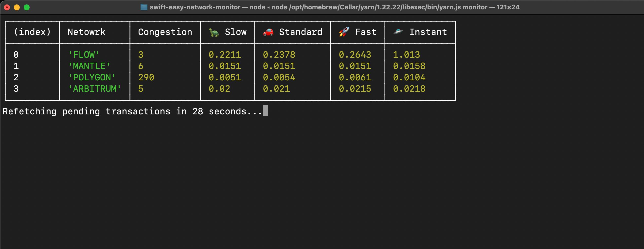The height and width of the screenshot is (249, 644).
Task: Click MANTLE congestion value 6
Action: coord(141,66)
